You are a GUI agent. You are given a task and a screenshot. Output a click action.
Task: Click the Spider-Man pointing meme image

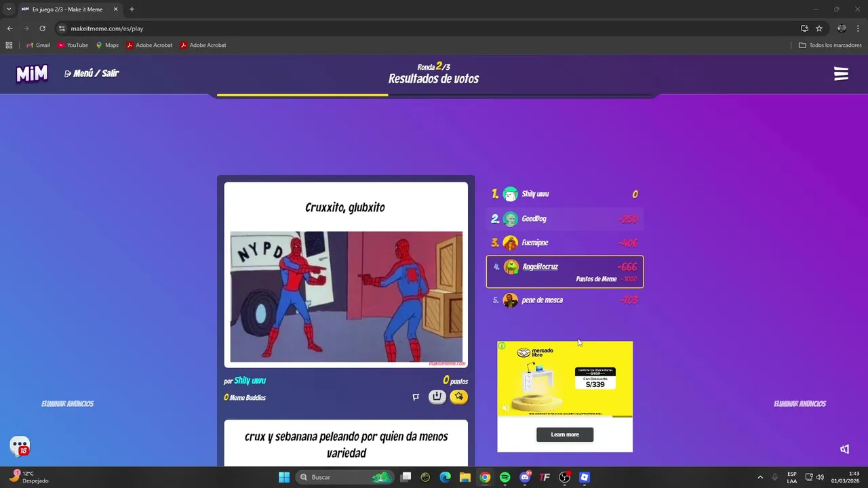347,297
